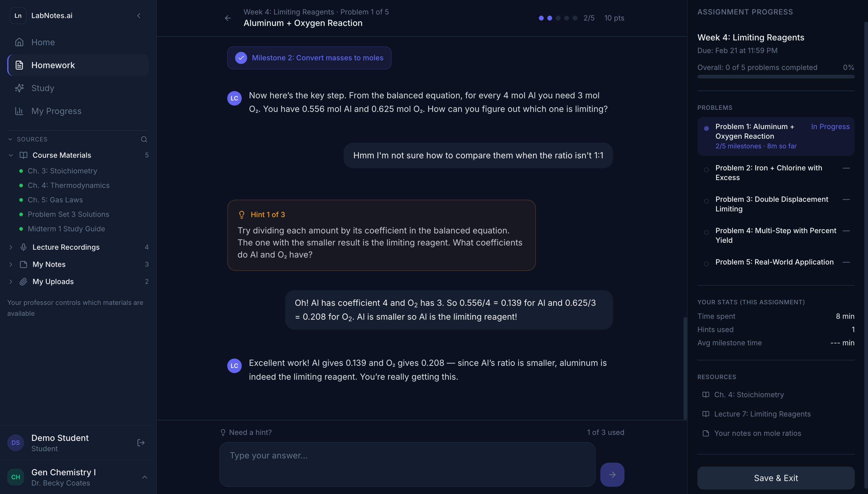
Task: Select the Home icon in sidebar
Action: coord(19,42)
